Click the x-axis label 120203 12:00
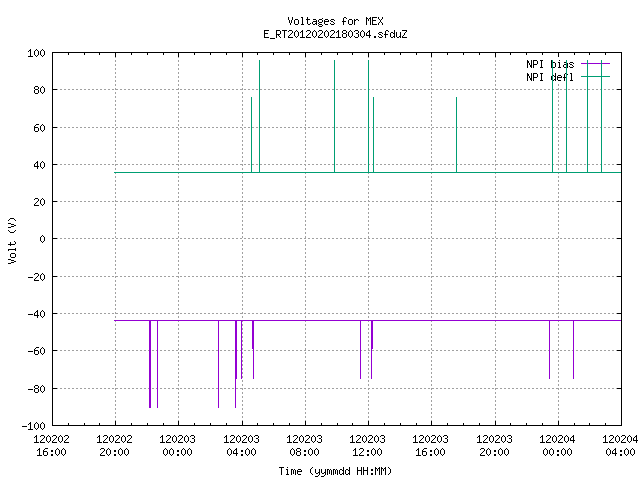Image resolution: width=640 pixels, height=480 pixels. (x=368, y=446)
